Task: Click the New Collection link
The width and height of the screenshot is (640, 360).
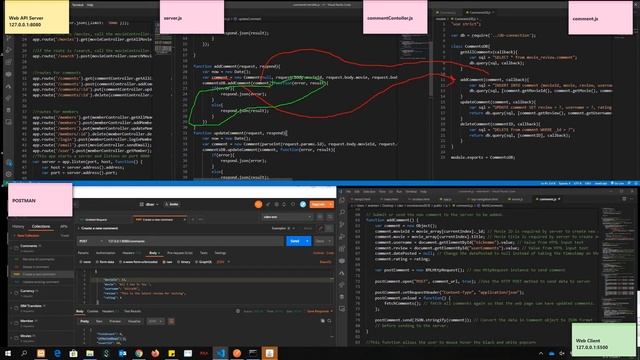Action: pyautogui.click(x=27, y=236)
